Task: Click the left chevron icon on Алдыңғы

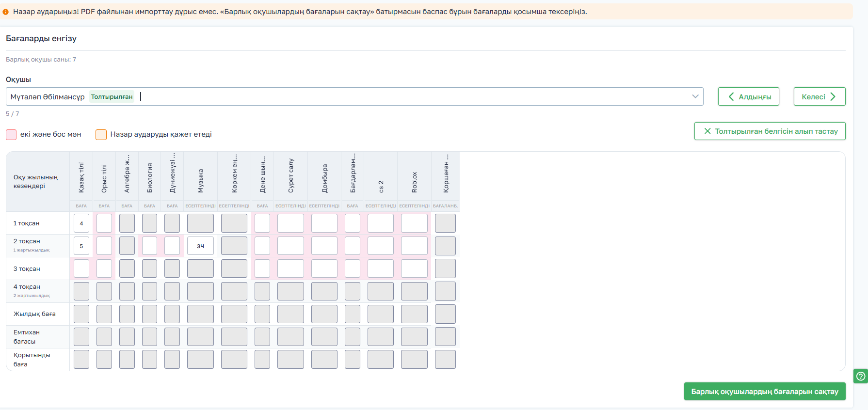Action: click(731, 96)
